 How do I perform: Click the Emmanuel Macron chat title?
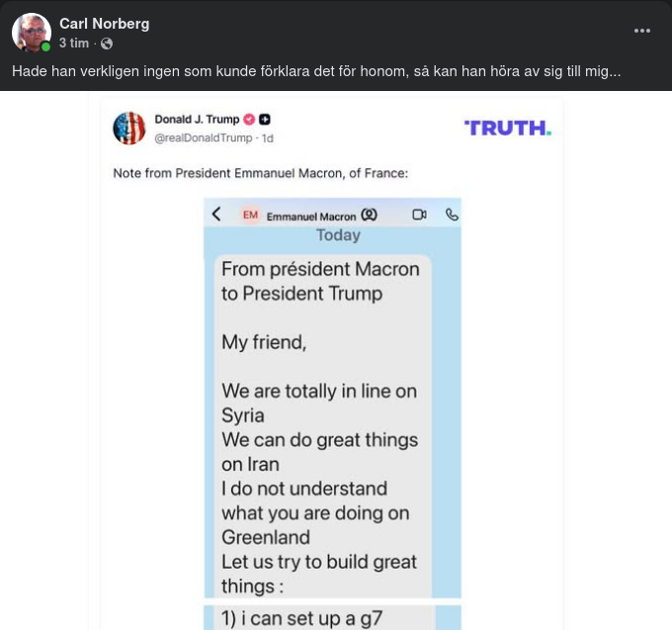(x=311, y=216)
